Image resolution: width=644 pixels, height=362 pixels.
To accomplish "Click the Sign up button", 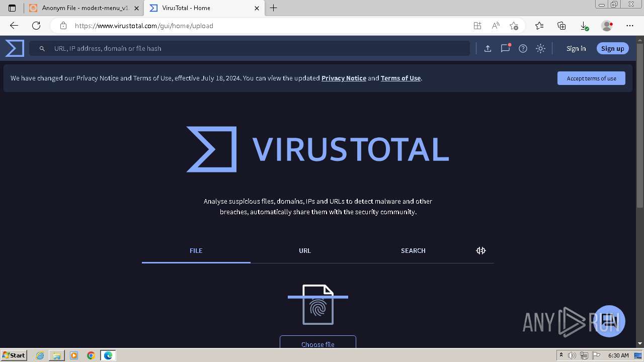I will click(612, 48).
